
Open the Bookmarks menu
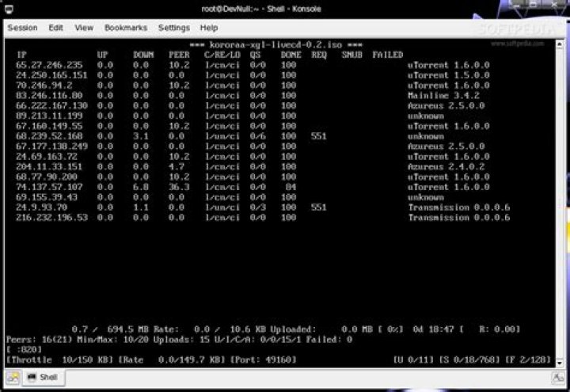126,28
